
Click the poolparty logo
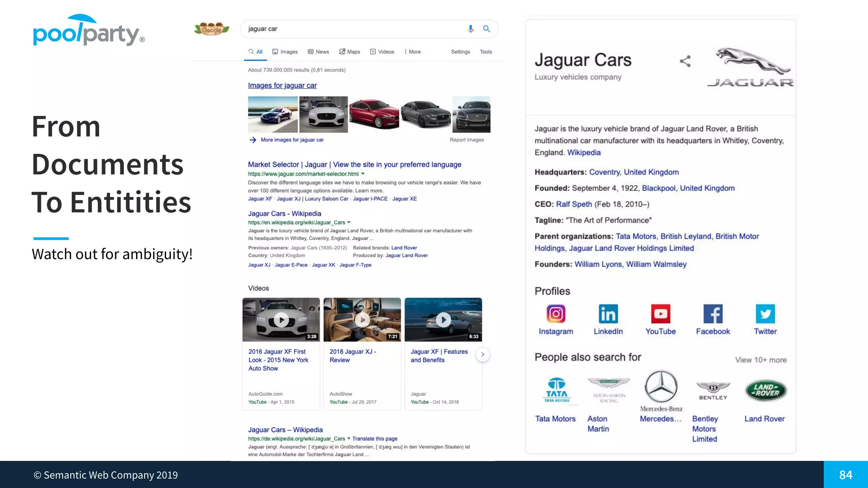pos(89,30)
